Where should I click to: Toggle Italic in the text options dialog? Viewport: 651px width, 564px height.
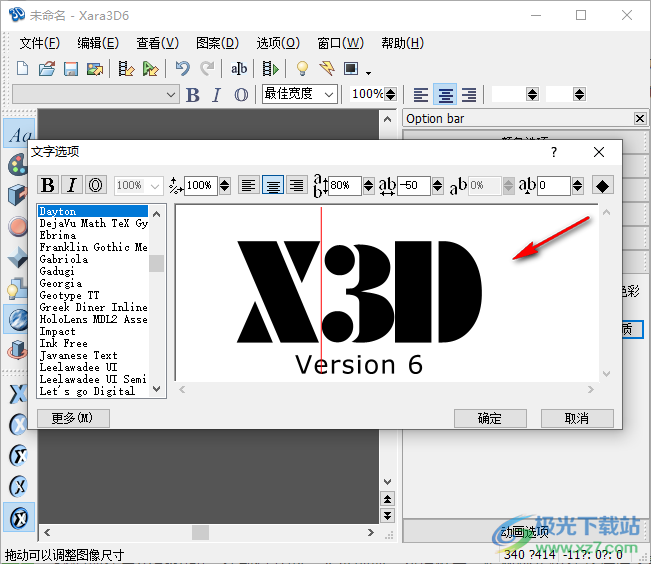[x=72, y=185]
